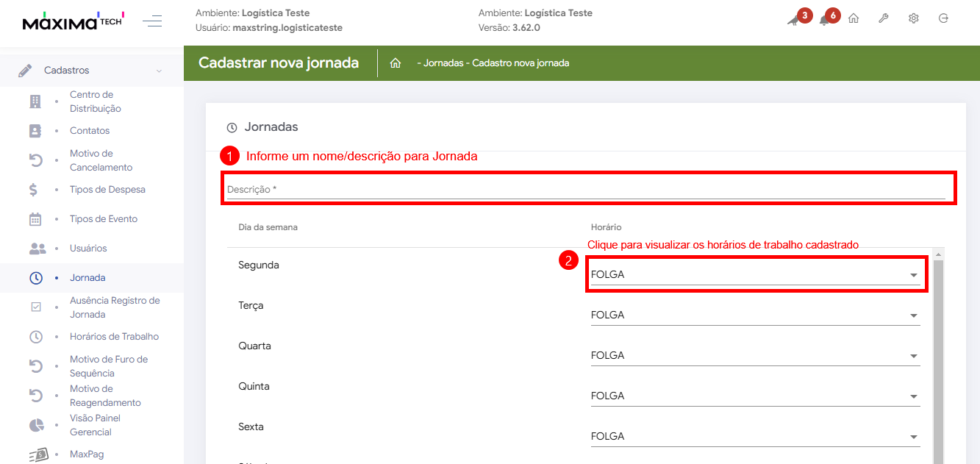Screen dimensions: 980x464
Task: Click the Horários de Trabalho clock icon
Action: [x=35, y=337]
